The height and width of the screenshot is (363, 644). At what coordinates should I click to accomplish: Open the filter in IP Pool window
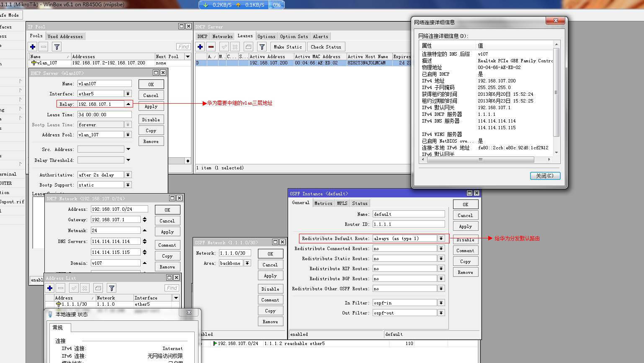(57, 47)
